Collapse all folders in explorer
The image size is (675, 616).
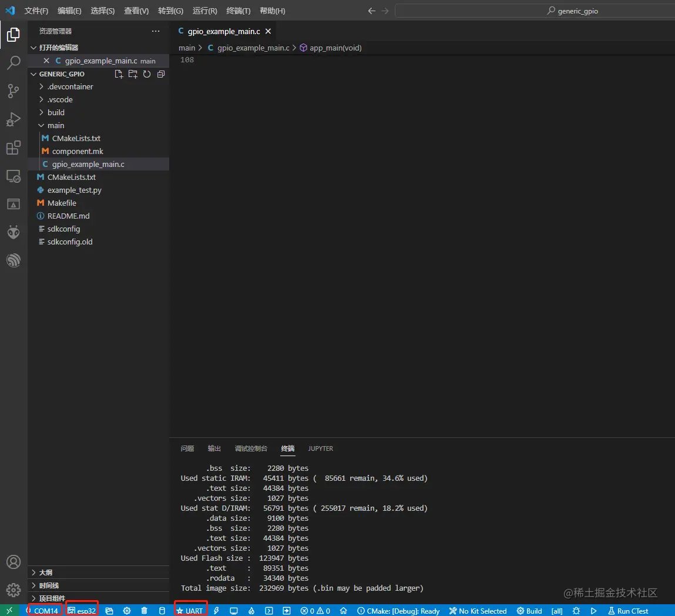click(161, 74)
